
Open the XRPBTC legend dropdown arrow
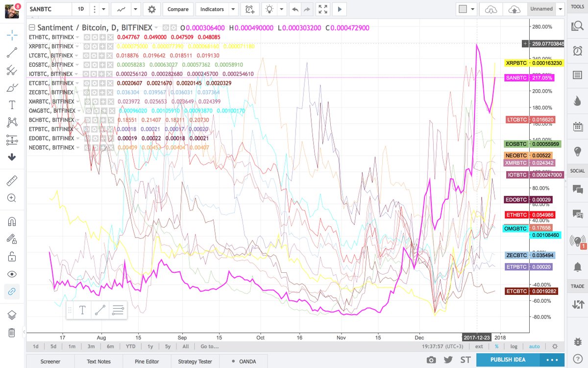(76, 46)
